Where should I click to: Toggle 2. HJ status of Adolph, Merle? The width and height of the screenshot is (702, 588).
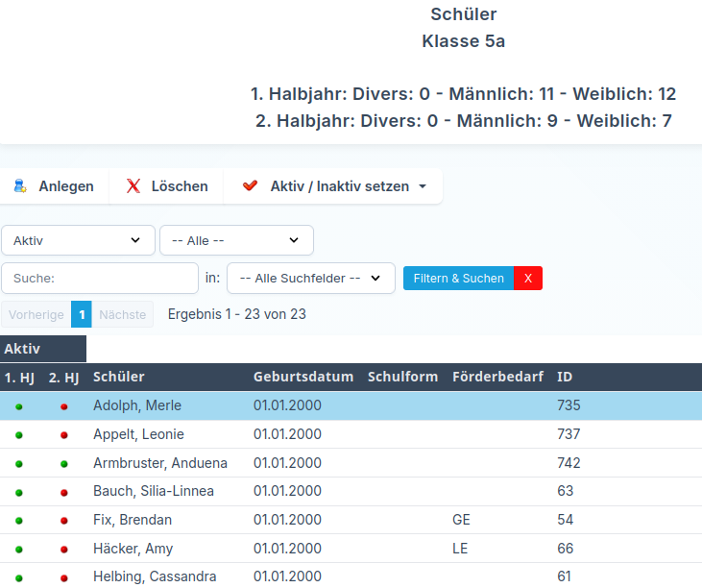coord(64,406)
